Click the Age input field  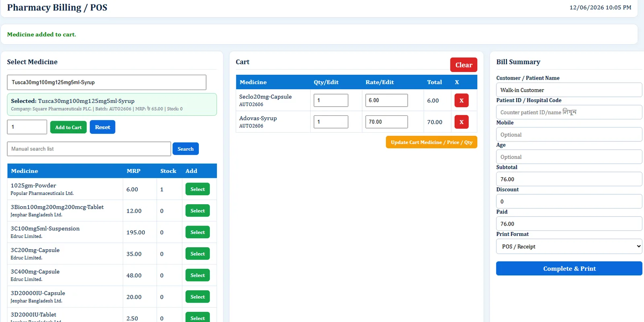(569, 157)
